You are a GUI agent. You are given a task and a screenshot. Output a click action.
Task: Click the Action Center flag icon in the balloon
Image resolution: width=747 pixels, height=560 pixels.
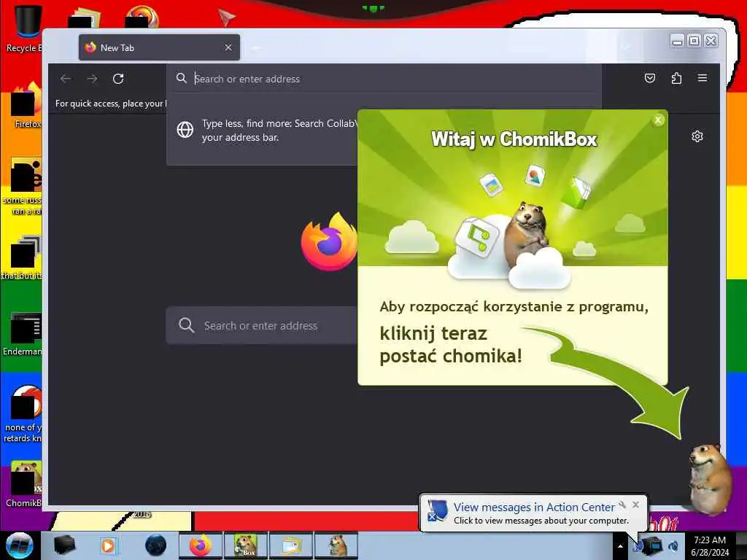(437, 510)
